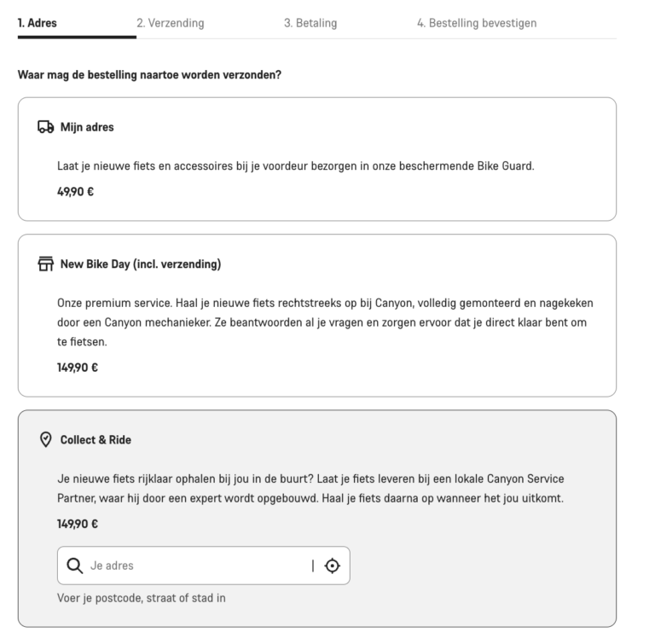Click the location pin icon beside Collect & Ride

(47, 440)
